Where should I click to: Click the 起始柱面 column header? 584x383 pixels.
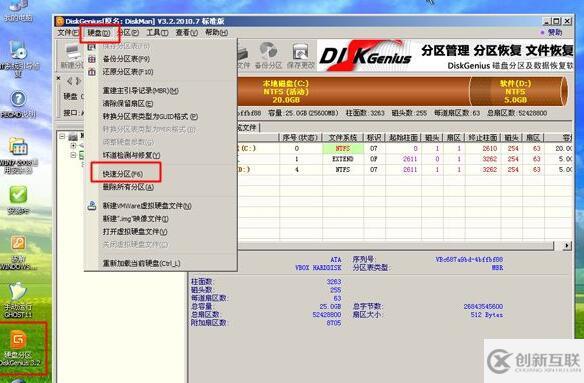[x=403, y=137]
